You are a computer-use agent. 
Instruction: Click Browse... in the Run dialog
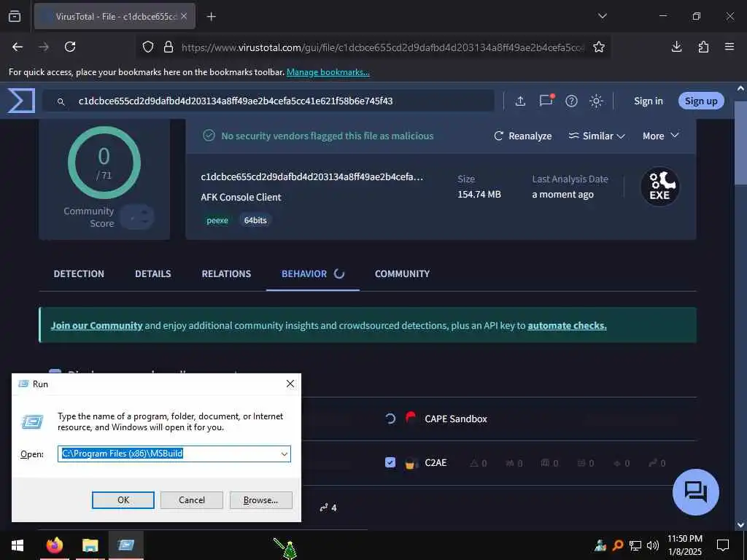[x=260, y=499]
